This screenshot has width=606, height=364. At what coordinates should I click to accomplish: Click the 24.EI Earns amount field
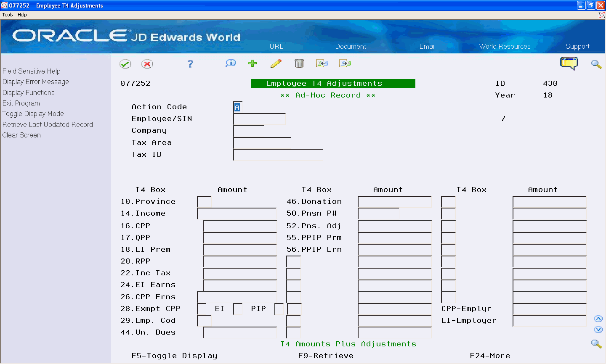pyautogui.click(x=240, y=285)
